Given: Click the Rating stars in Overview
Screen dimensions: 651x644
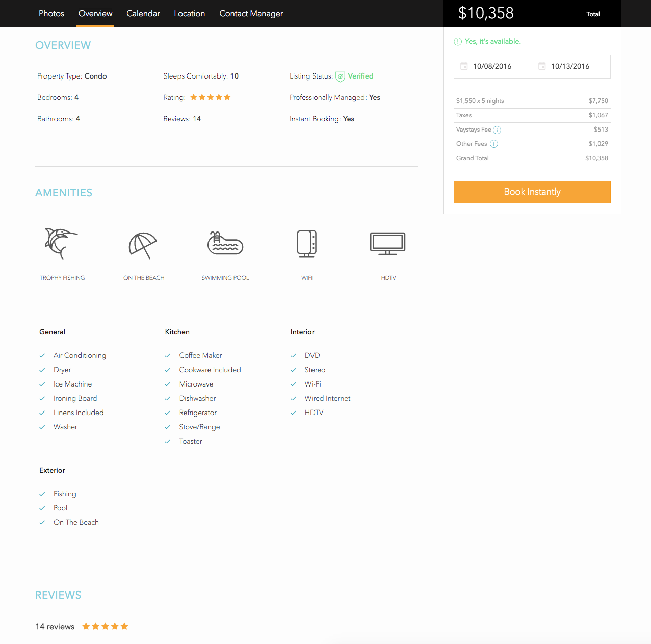Looking at the screenshot, I should pyautogui.click(x=211, y=97).
